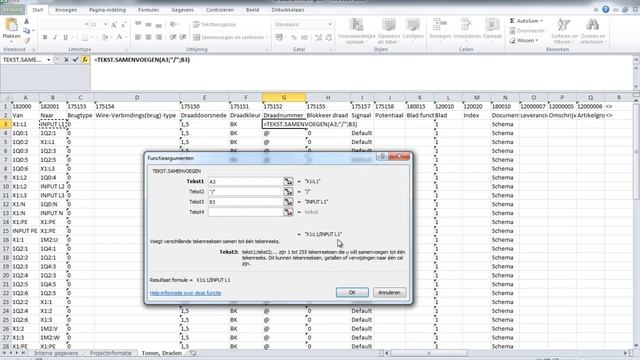Image resolution: width=640 pixels, height=360 pixels.
Task: Open the Bestand tab
Action: pos(12,9)
